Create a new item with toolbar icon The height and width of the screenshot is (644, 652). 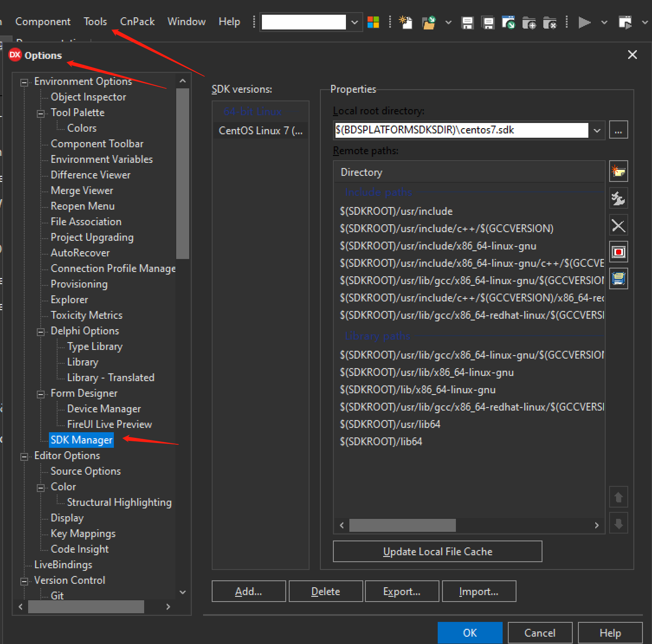click(406, 22)
